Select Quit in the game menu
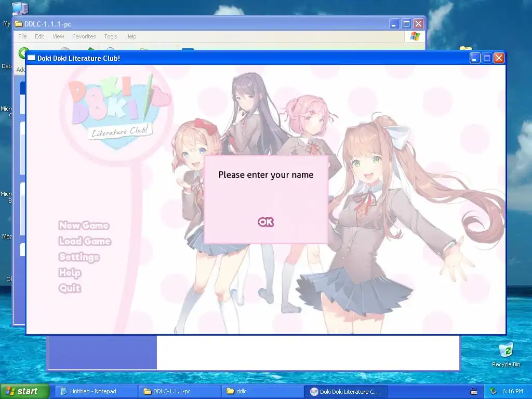Screen dimensions: 532x399 point(70,288)
